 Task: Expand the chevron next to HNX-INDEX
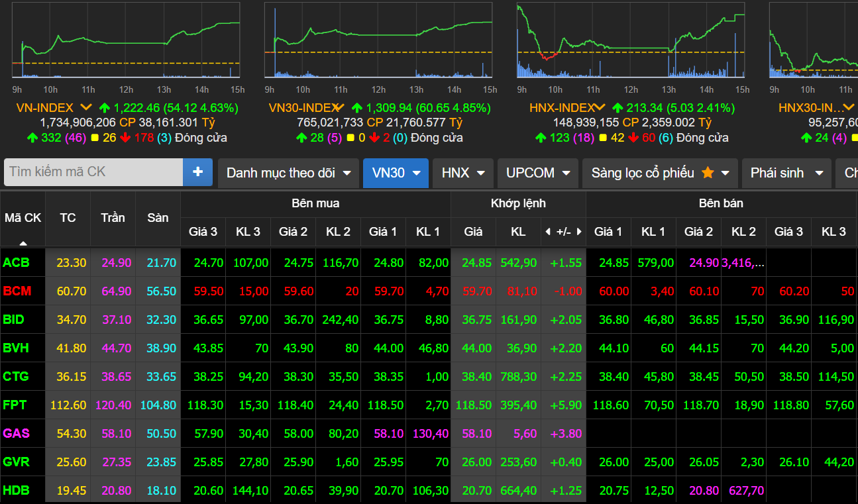pyautogui.click(x=600, y=107)
